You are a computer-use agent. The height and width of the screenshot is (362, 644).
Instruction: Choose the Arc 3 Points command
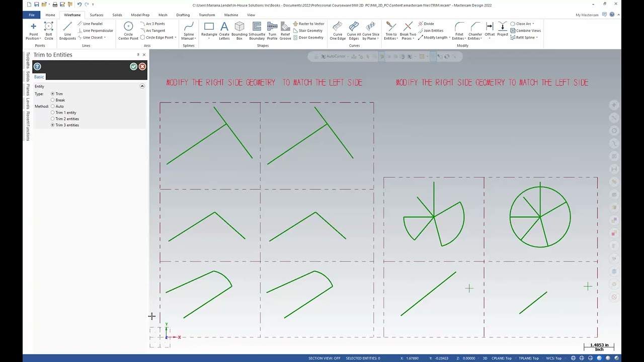pos(152,24)
